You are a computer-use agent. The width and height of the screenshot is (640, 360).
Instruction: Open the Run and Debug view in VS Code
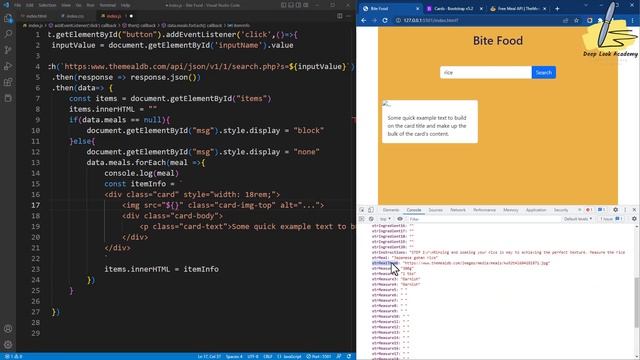pos(8,66)
